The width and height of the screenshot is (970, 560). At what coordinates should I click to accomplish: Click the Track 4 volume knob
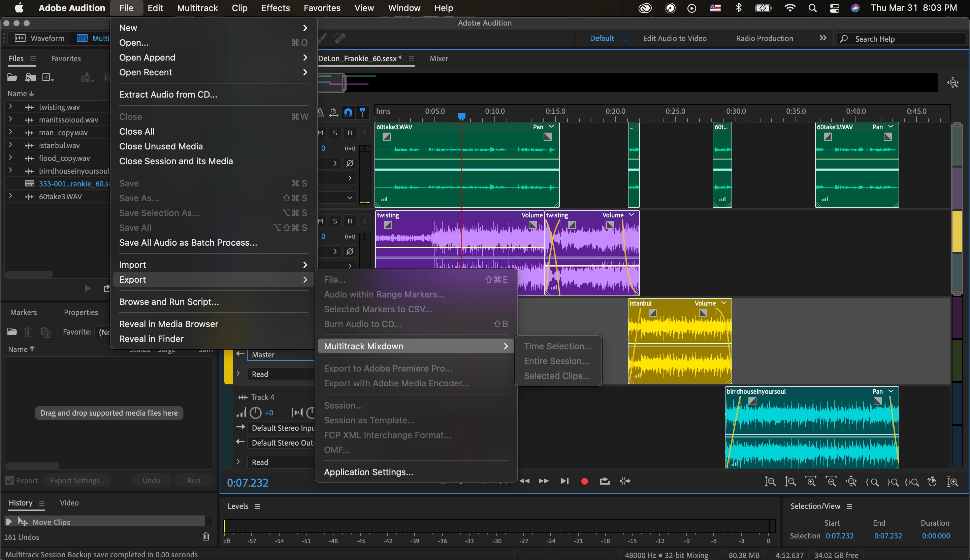(x=255, y=413)
